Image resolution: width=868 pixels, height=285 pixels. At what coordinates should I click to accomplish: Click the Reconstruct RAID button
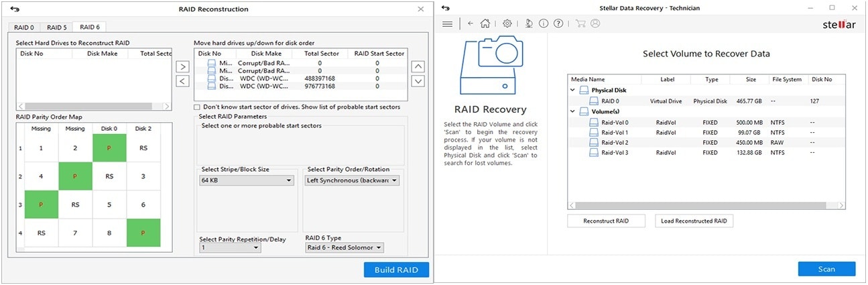tap(607, 221)
